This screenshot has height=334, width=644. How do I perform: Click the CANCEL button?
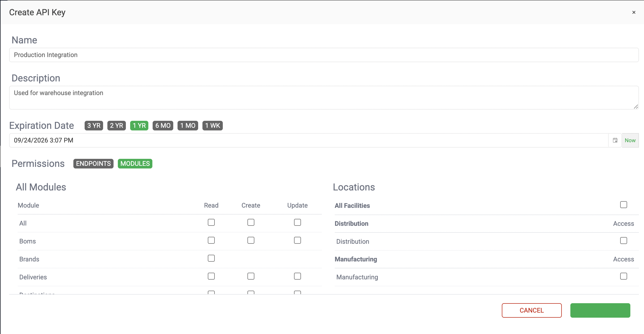532,310
